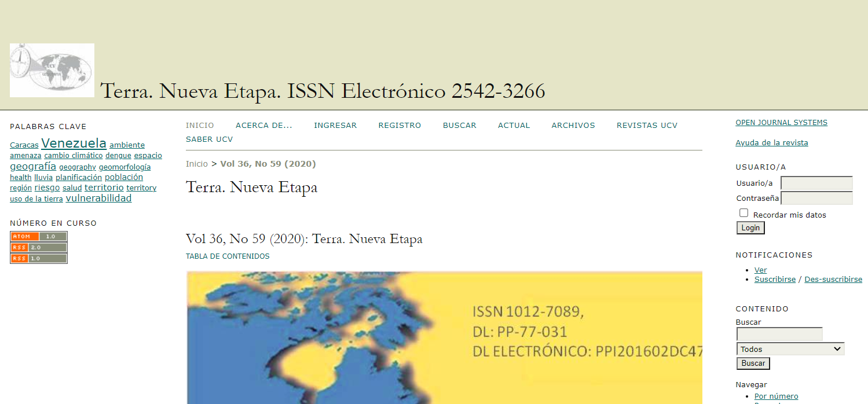The image size is (868, 404).
Task: Open the Venezuela keyword link
Action: pos(74,144)
